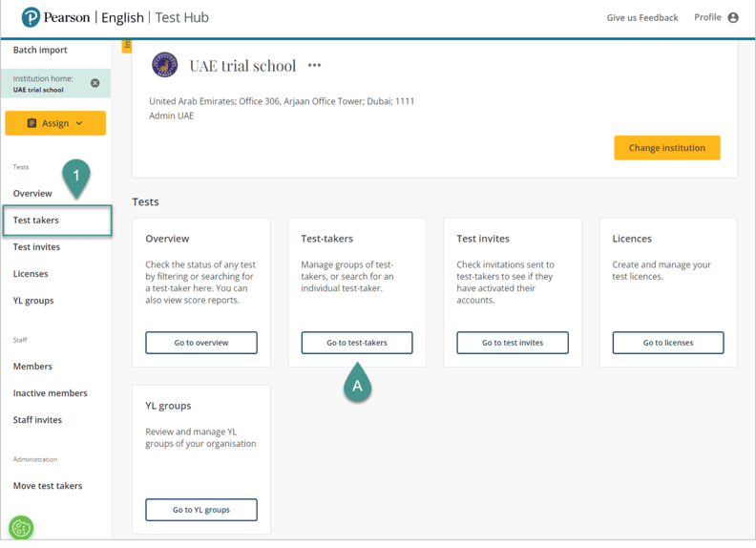Open the Profile account icon
This screenshot has height=548, width=756.
pyautogui.click(x=733, y=17)
